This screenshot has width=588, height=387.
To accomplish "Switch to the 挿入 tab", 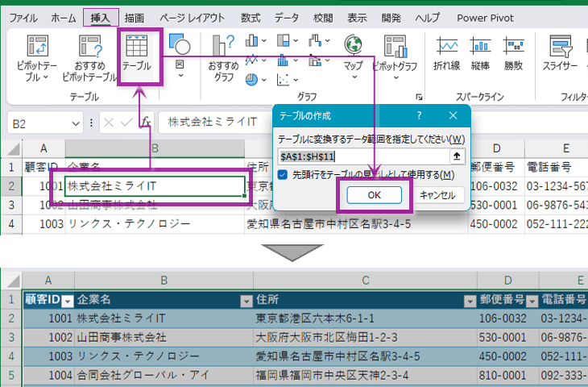I will pyautogui.click(x=100, y=18).
